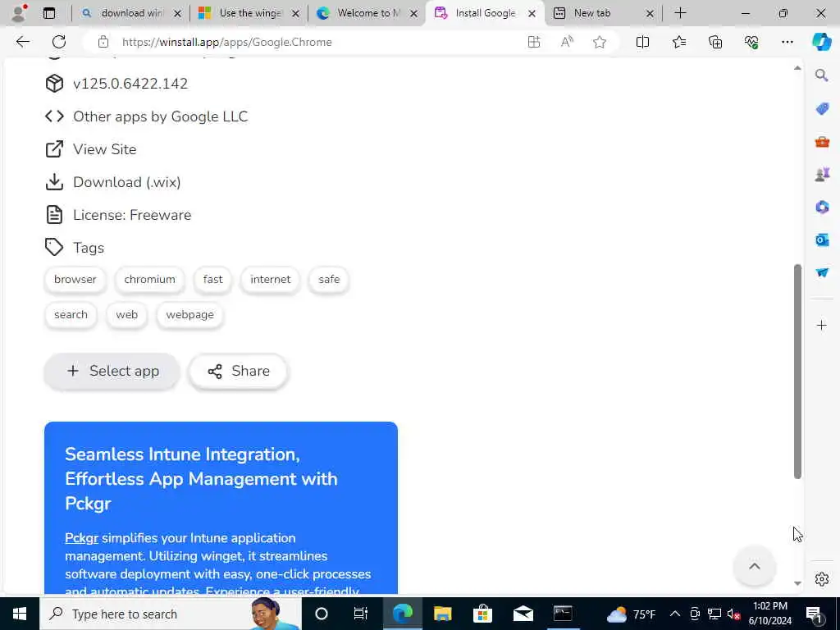Screen dimensions: 840x630
Task: View site information lock icon
Action: 103,42
